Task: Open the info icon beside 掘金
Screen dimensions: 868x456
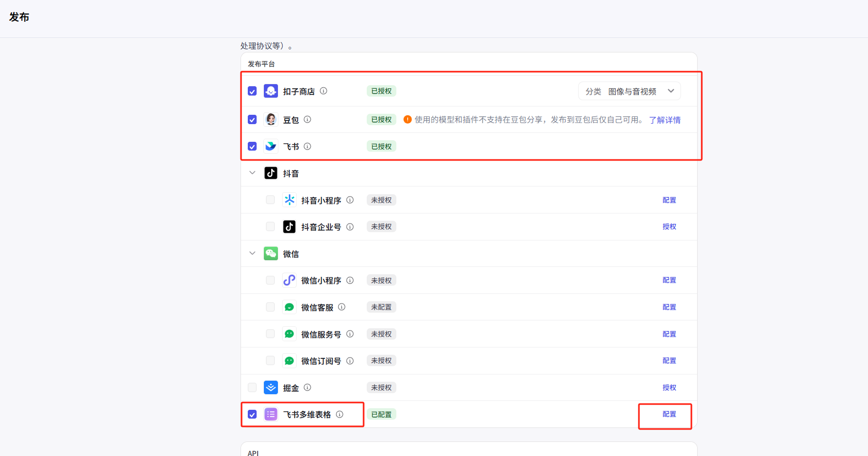Action: coord(308,387)
